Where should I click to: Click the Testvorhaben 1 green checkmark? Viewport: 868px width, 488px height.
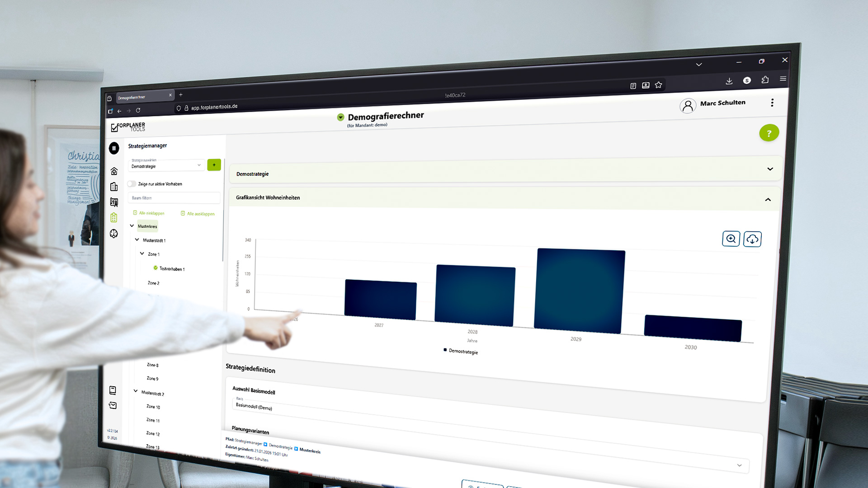(156, 268)
